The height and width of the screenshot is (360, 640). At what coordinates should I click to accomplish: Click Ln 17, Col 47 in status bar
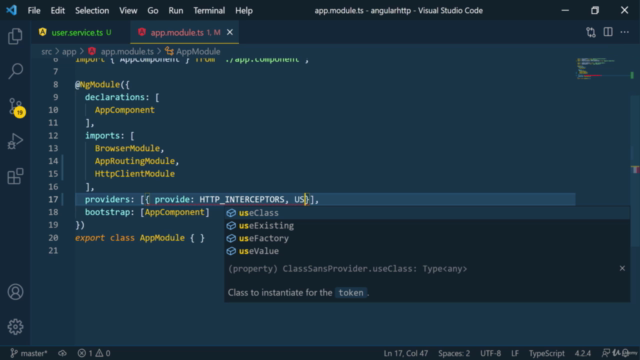(x=405, y=353)
